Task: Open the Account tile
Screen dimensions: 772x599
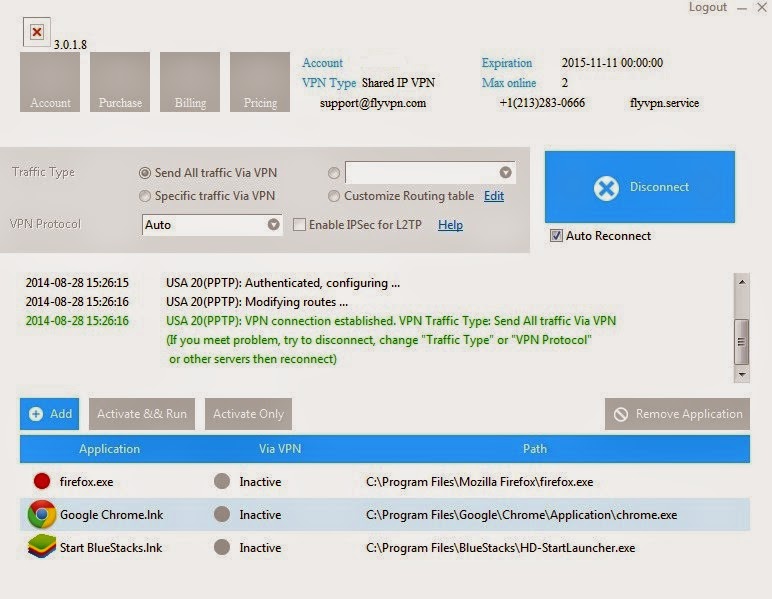Action: click(50, 82)
